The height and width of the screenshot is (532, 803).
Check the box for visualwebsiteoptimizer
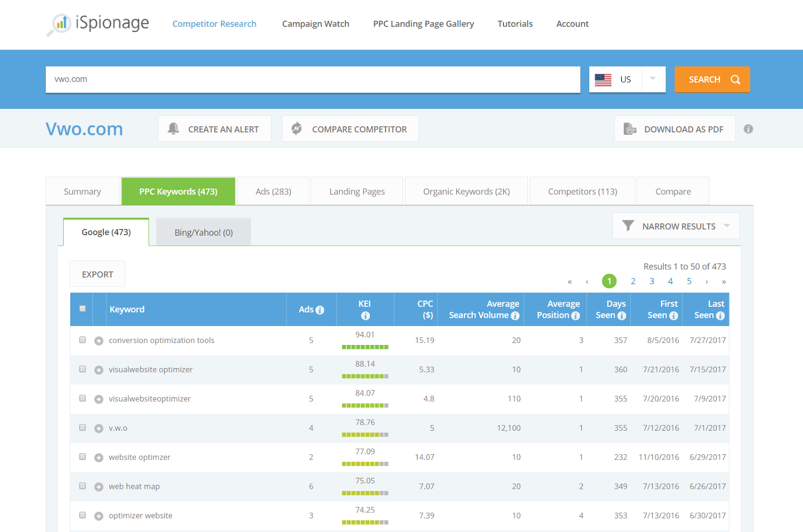coord(82,398)
